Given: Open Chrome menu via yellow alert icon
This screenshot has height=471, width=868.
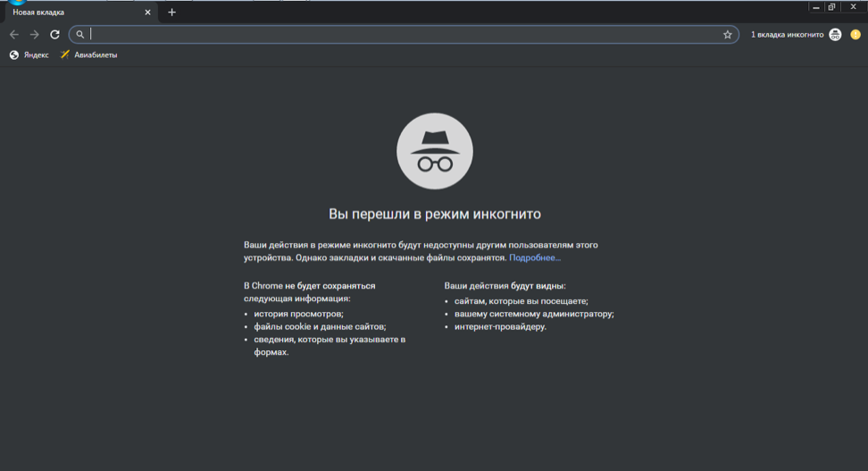Looking at the screenshot, I should point(855,35).
